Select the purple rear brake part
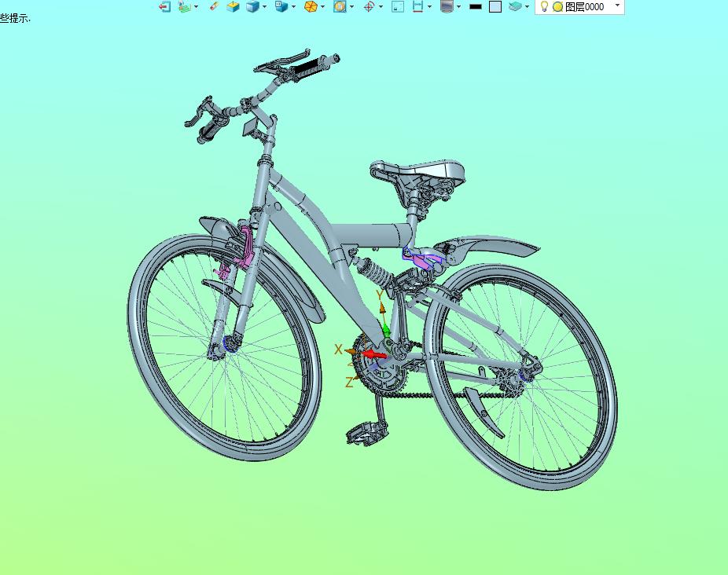Screen dimensions: 728x575 (x=421, y=260)
